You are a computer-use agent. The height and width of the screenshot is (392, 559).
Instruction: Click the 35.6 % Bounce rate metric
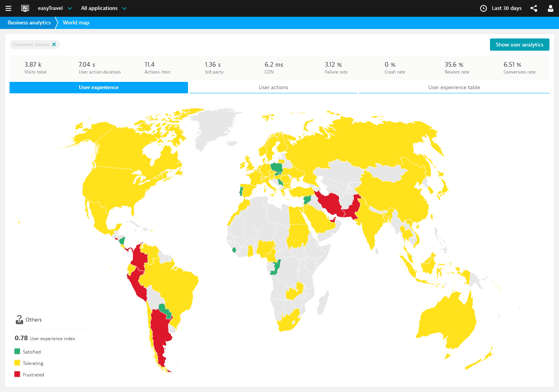pyautogui.click(x=457, y=68)
